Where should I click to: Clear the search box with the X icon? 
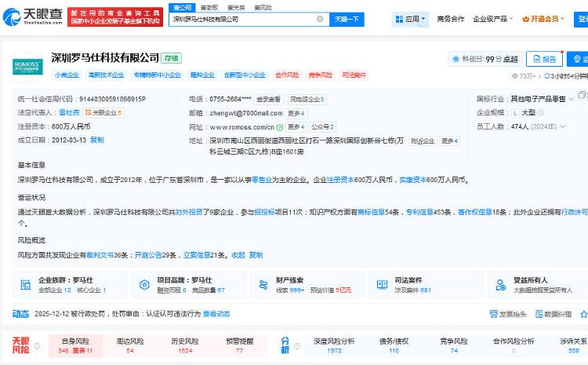coord(320,19)
